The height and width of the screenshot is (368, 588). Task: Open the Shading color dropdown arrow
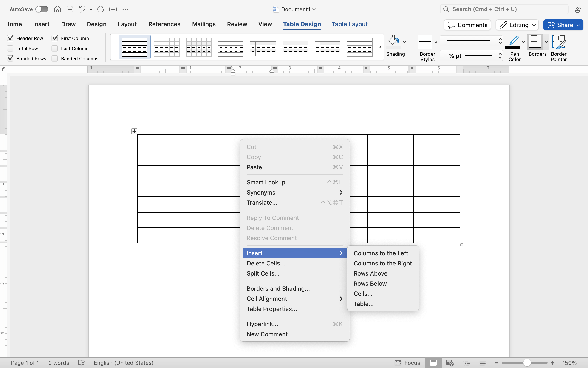pyautogui.click(x=404, y=42)
